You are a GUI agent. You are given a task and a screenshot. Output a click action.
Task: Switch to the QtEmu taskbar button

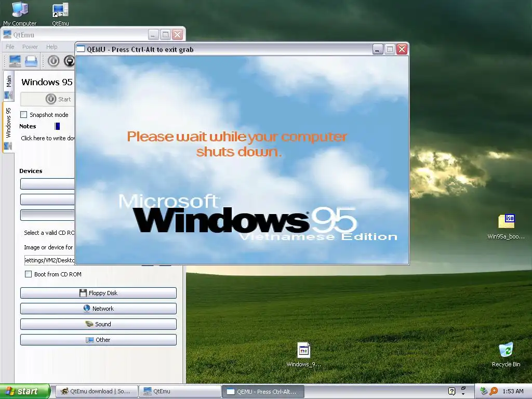180,392
